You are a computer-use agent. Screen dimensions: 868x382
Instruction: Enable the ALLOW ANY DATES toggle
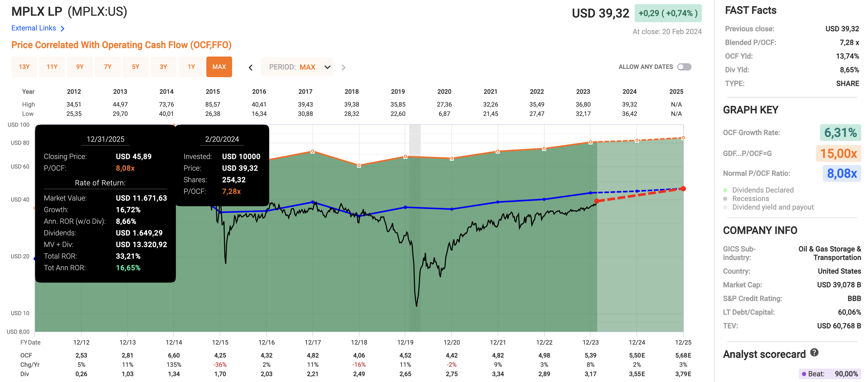684,67
